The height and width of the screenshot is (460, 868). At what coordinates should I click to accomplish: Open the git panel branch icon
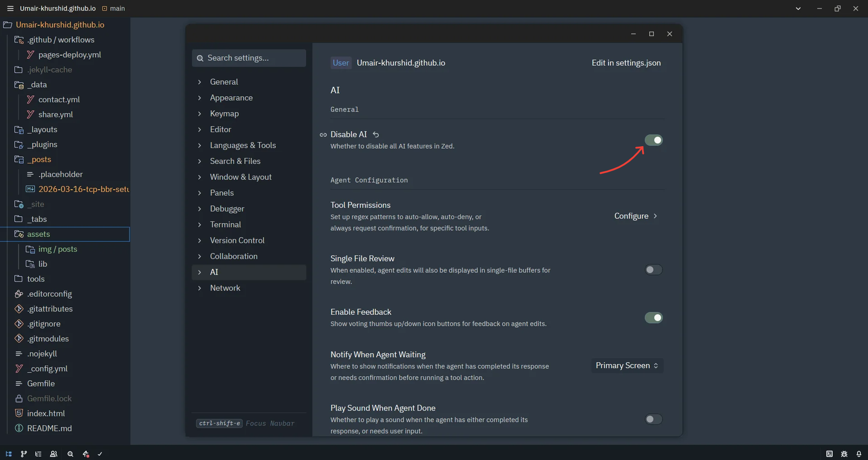(24, 454)
